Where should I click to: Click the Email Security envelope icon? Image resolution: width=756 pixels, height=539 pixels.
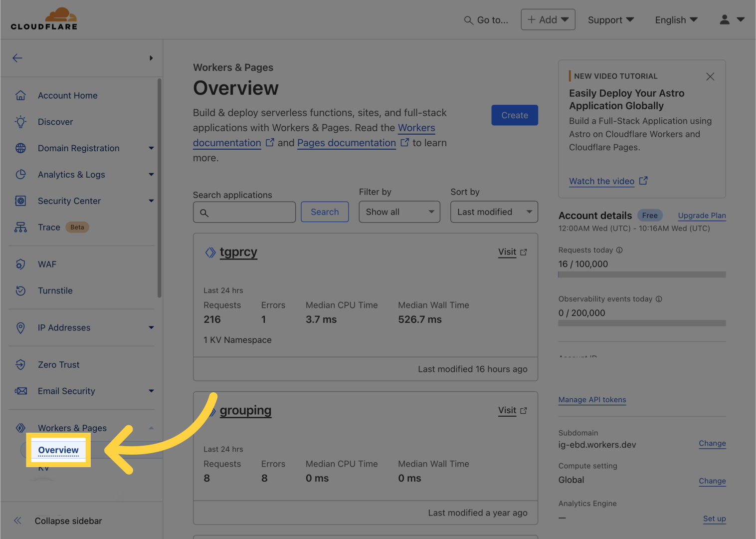pos(20,391)
